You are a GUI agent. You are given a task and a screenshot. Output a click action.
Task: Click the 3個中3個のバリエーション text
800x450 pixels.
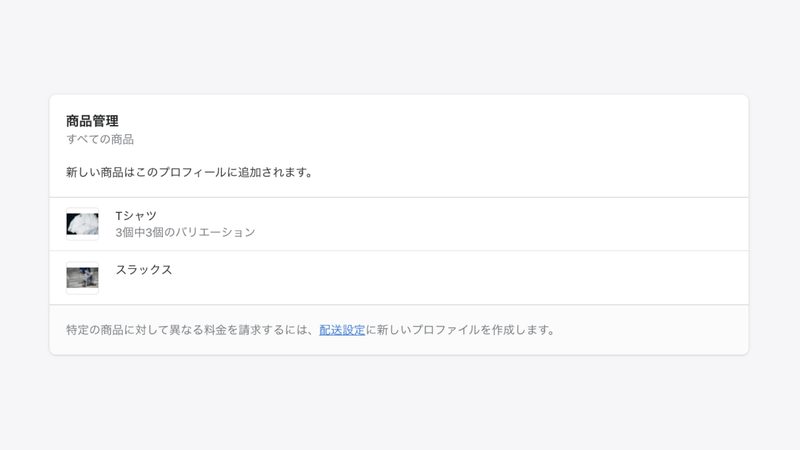(185, 233)
